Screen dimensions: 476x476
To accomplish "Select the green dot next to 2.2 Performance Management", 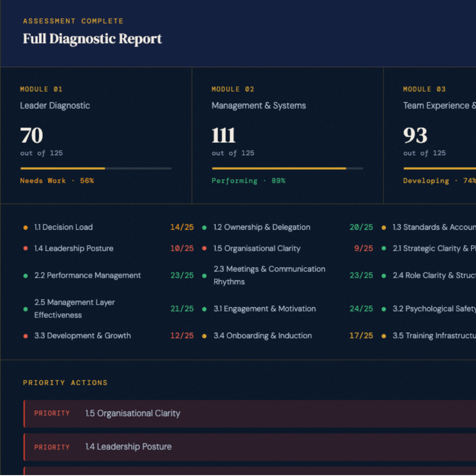I will pos(25,275).
